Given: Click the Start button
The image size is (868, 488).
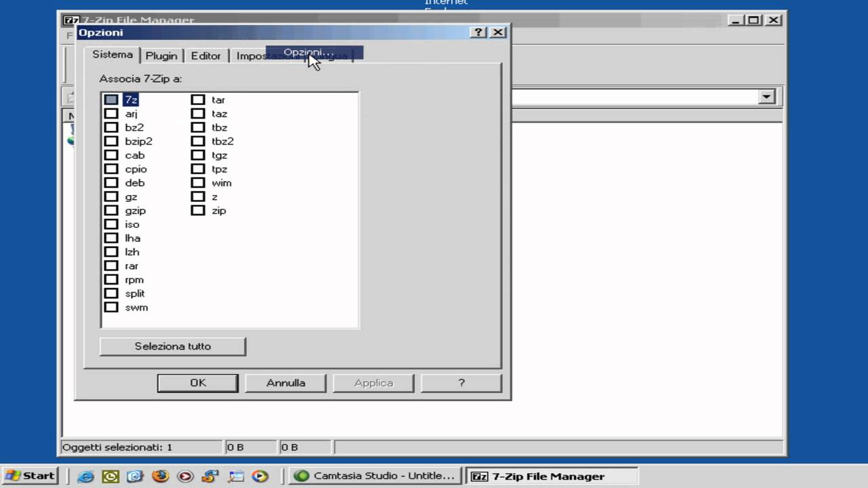Looking at the screenshot, I should tap(30, 476).
